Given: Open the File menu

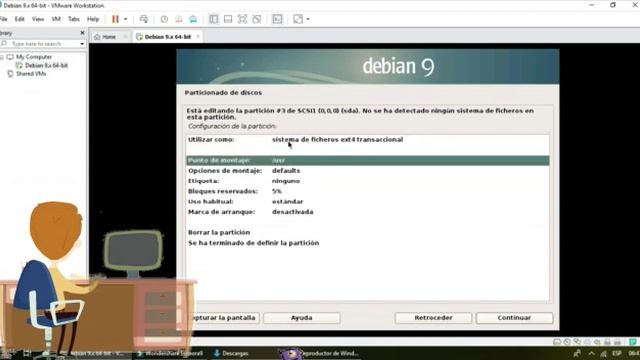Looking at the screenshot, I should (4, 19).
